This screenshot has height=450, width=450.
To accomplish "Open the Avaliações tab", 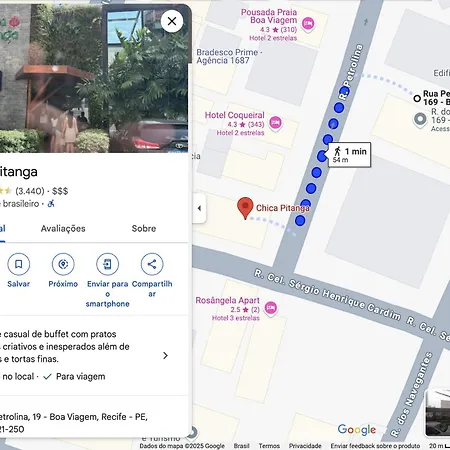I will click(63, 229).
